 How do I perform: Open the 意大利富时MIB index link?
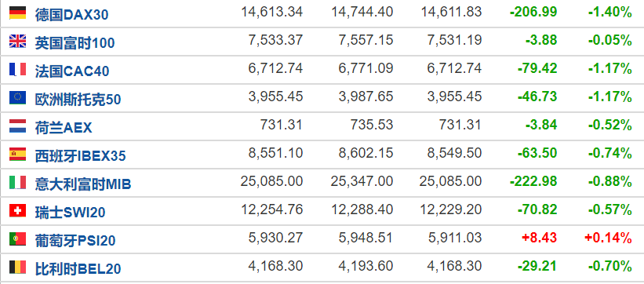[83, 184]
